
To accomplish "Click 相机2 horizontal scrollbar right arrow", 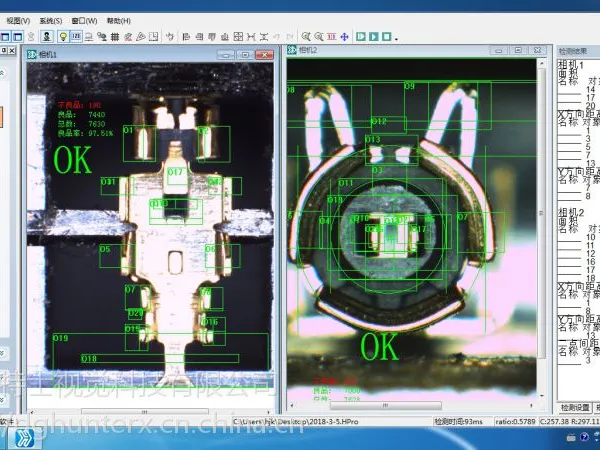I will tap(532, 405).
